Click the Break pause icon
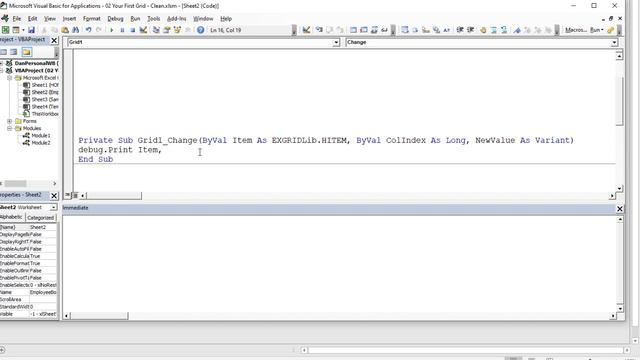This screenshot has width=640, height=360. point(122,30)
